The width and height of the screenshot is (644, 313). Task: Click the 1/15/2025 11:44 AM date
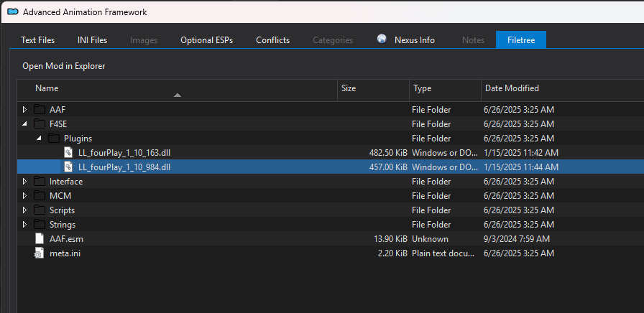(521, 167)
